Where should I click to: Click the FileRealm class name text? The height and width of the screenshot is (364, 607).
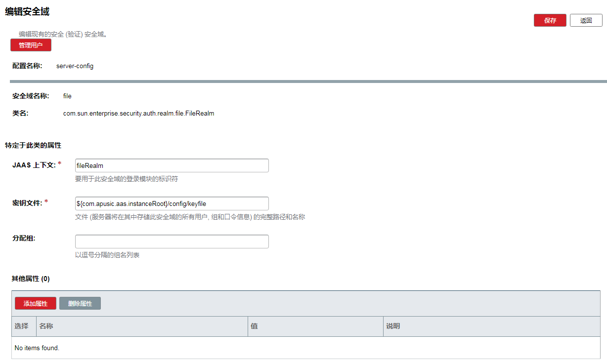pyautogui.click(x=138, y=113)
